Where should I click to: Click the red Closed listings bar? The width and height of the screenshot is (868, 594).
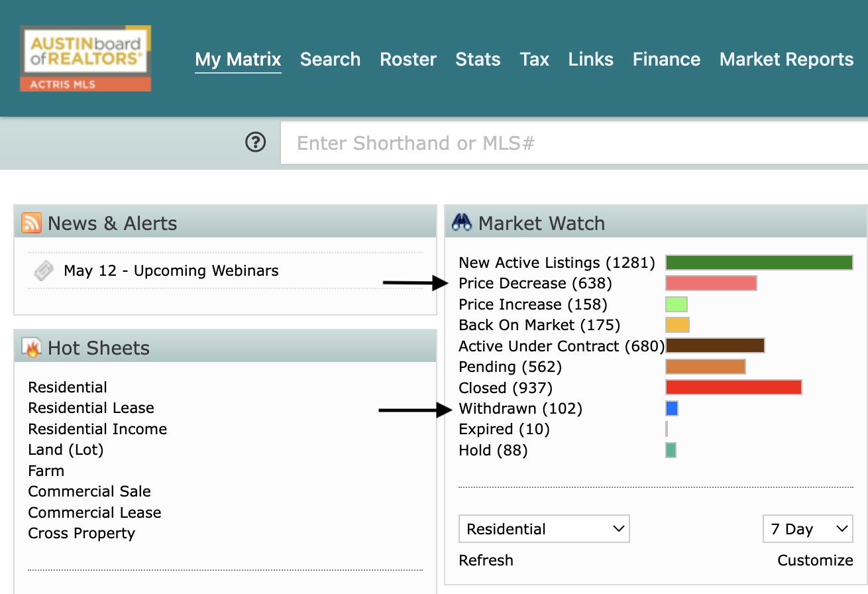click(x=733, y=387)
